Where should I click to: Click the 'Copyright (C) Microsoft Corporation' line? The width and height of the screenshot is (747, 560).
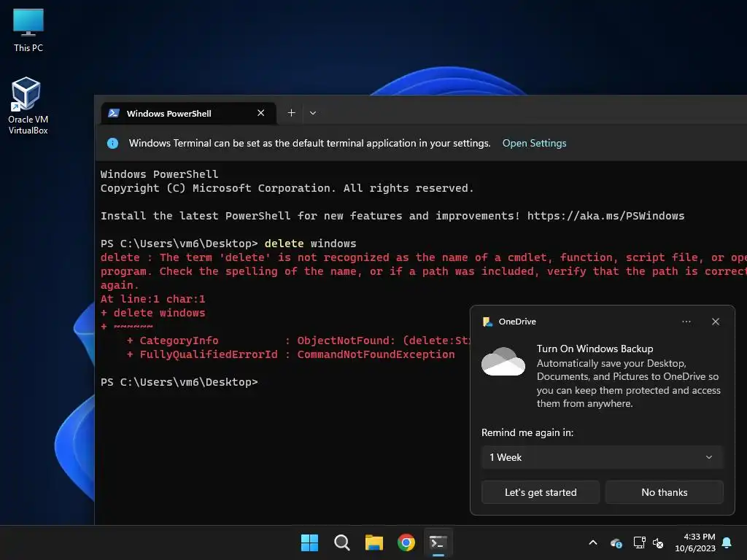click(287, 188)
